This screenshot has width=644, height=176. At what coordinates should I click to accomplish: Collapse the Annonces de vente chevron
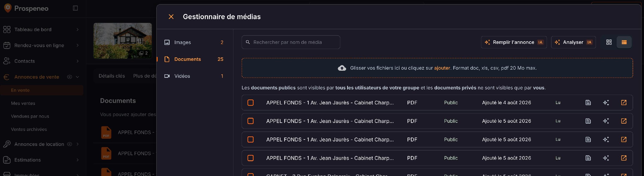pos(77,77)
